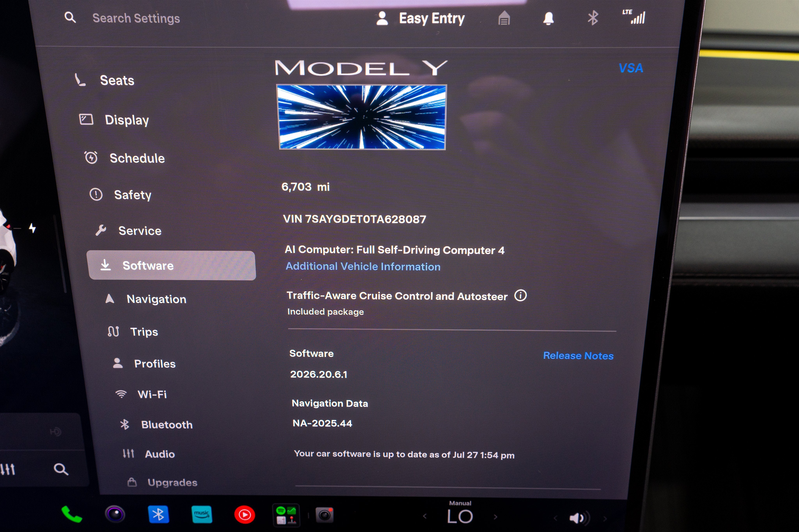Open Amazon Music app
Image resolution: width=799 pixels, height=532 pixels.
(x=202, y=514)
